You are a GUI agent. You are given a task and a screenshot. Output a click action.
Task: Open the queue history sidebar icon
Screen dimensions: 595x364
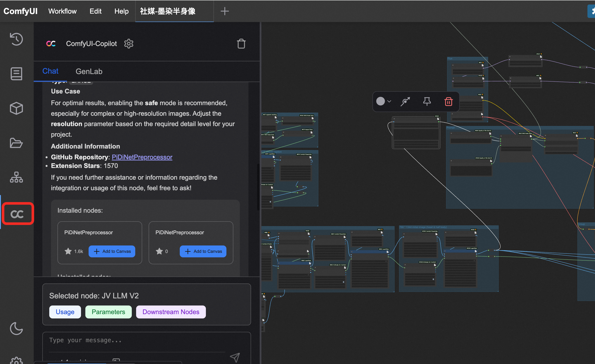(16, 39)
